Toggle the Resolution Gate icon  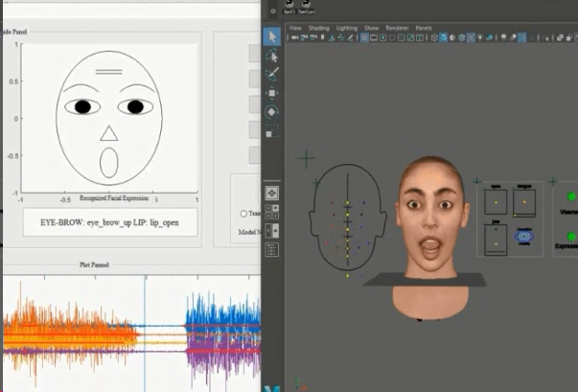382,37
